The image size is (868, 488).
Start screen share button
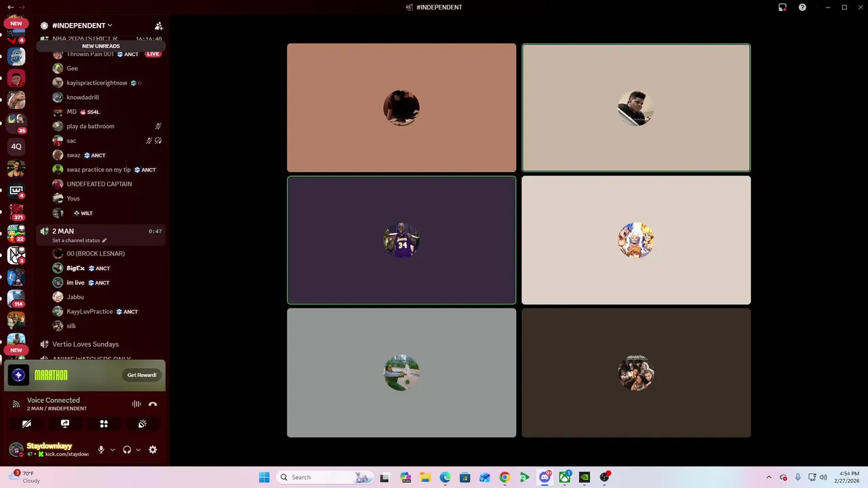pos(65,424)
